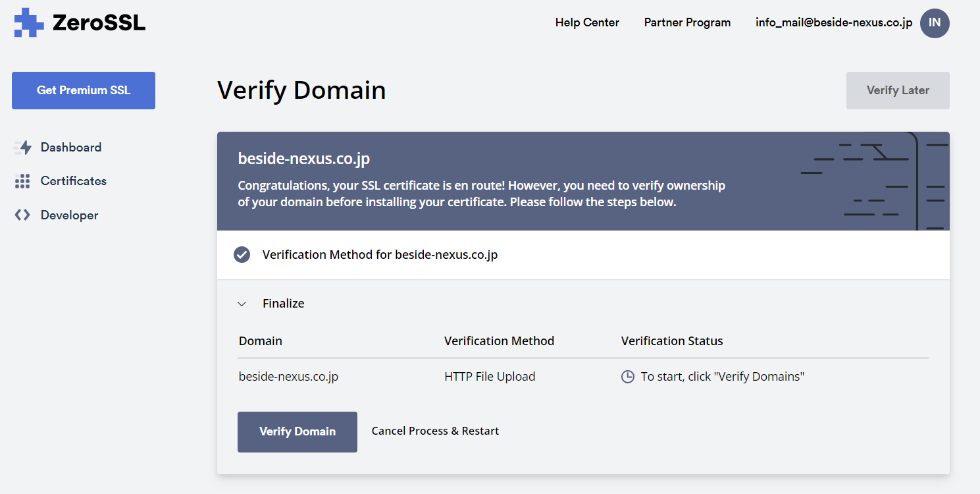The image size is (980, 494).
Task: Click the blue ZeroSSL puzzle logo
Action: (x=28, y=22)
